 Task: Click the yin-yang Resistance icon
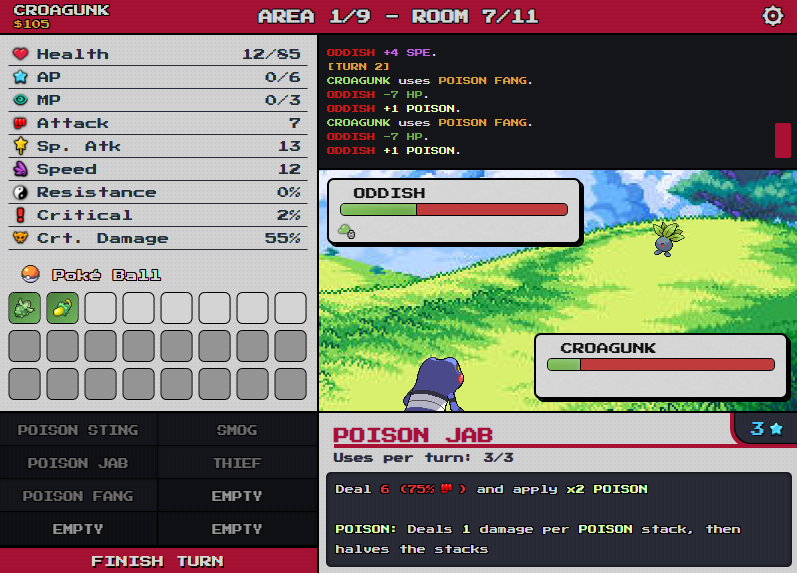[20, 192]
